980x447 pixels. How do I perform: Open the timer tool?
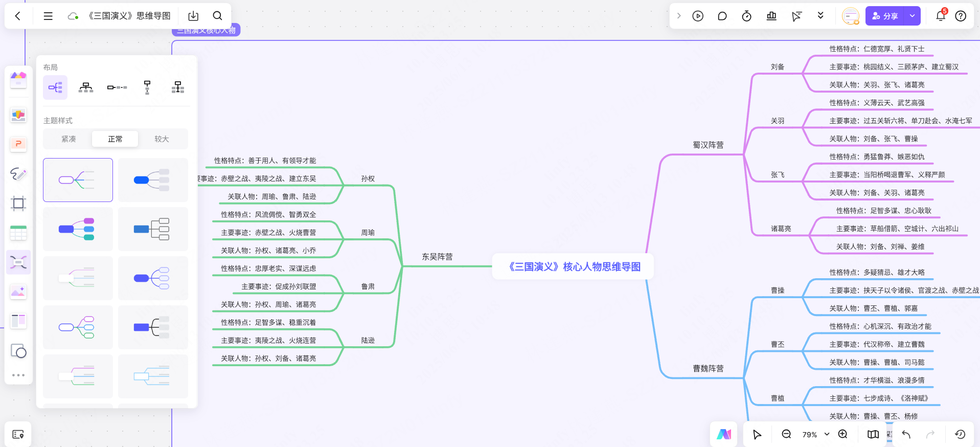746,16
